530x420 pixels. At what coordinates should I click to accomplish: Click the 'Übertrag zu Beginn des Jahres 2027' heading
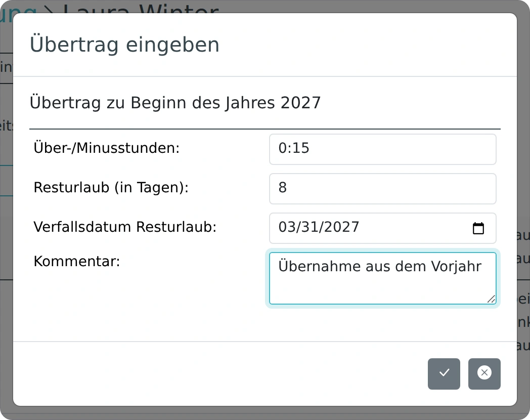point(175,103)
